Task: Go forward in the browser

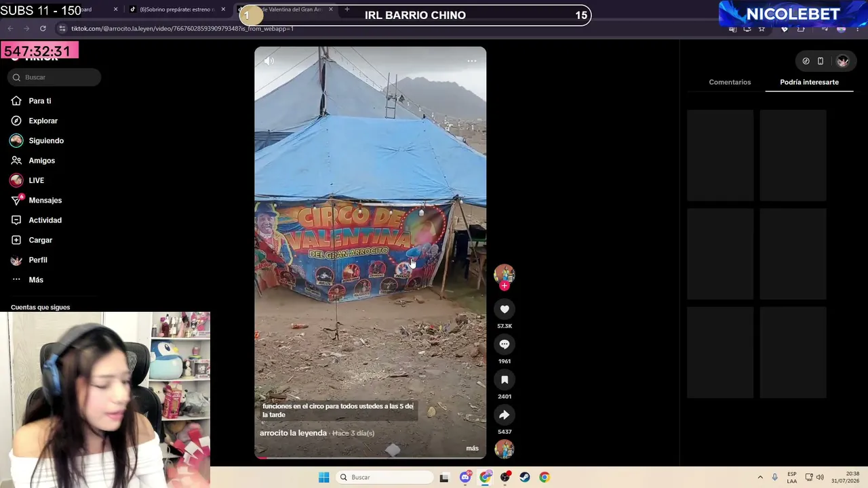Action: (x=26, y=28)
